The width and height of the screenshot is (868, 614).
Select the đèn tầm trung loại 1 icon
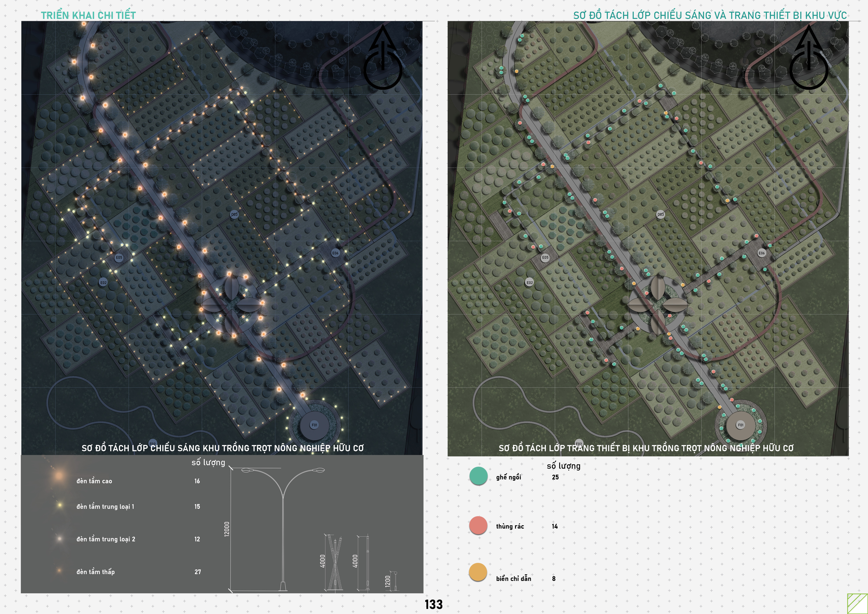click(x=59, y=505)
